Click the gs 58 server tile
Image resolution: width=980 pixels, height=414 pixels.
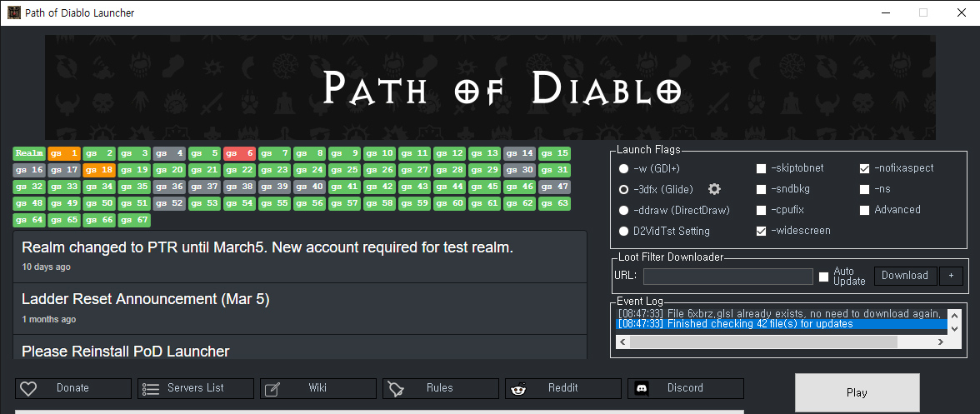(x=379, y=203)
